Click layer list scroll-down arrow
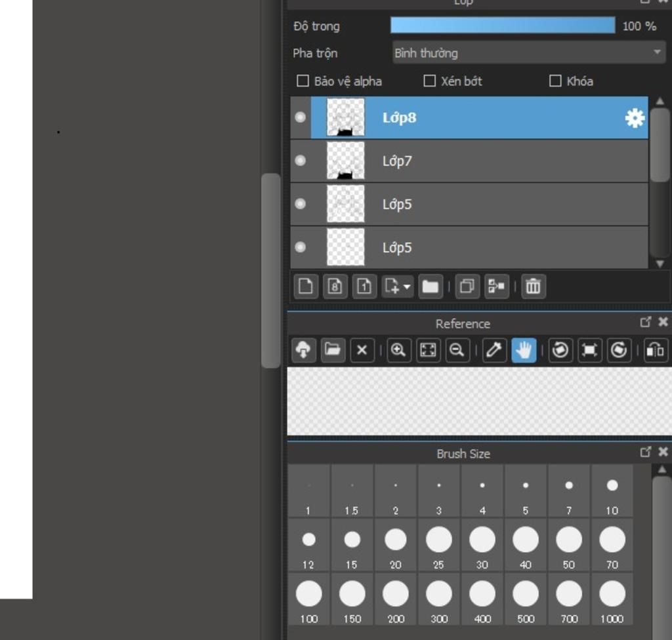 [660, 264]
